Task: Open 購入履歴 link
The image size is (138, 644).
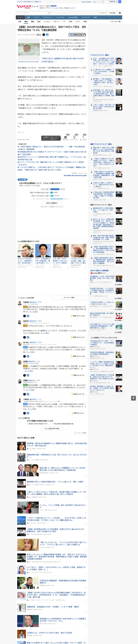Action: (x=112, y=13)
